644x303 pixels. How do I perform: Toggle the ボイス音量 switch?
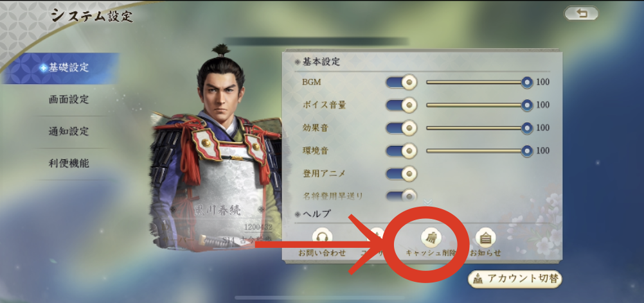pyautogui.click(x=401, y=105)
